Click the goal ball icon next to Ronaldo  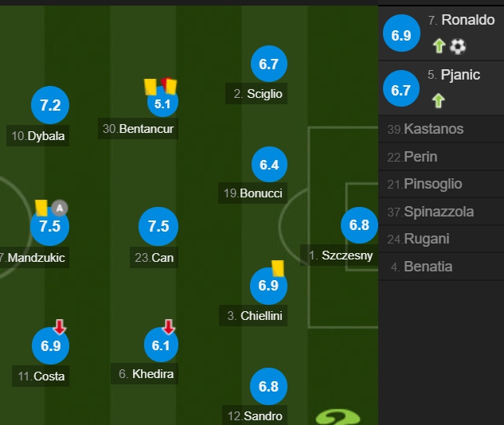click(458, 46)
